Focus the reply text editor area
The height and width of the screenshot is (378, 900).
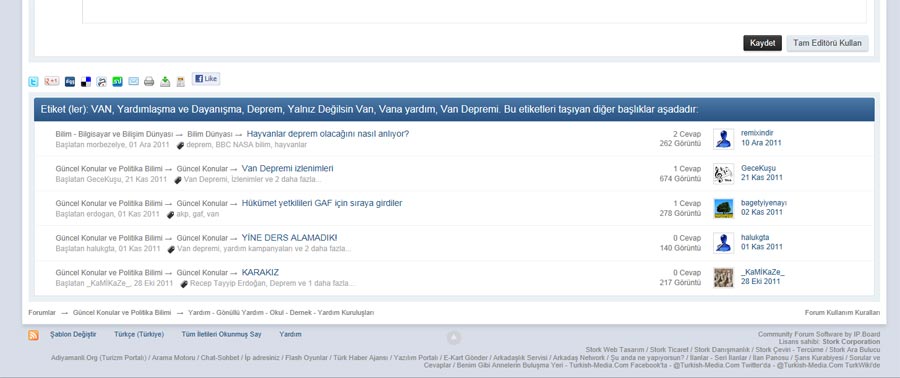(x=474, y=11)
